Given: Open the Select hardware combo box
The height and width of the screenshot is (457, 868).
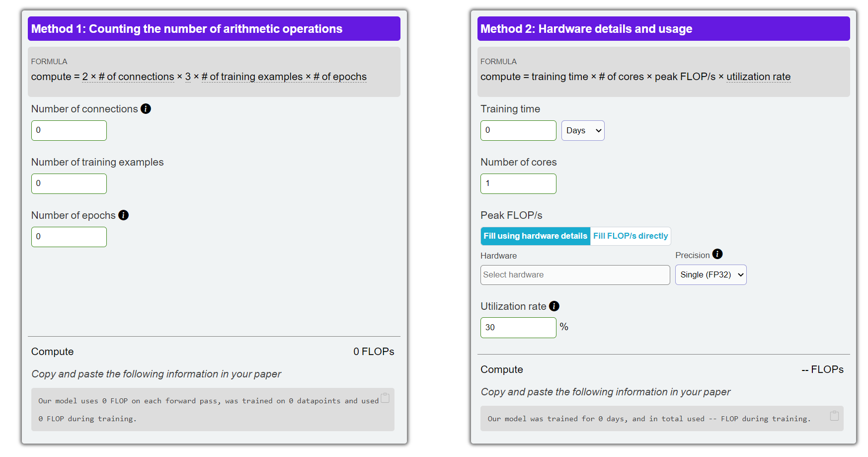Looking at the screenshot, I should coord(574,275).
